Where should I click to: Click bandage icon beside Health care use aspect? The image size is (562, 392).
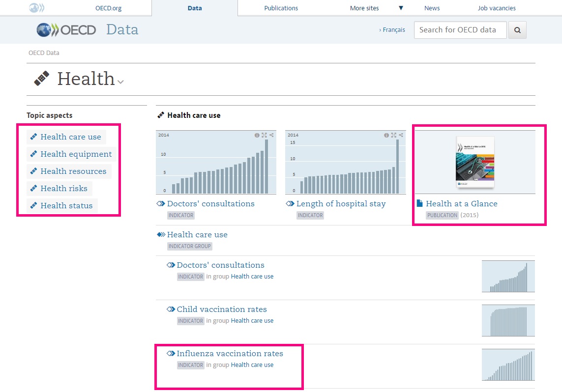pos(34,137)
